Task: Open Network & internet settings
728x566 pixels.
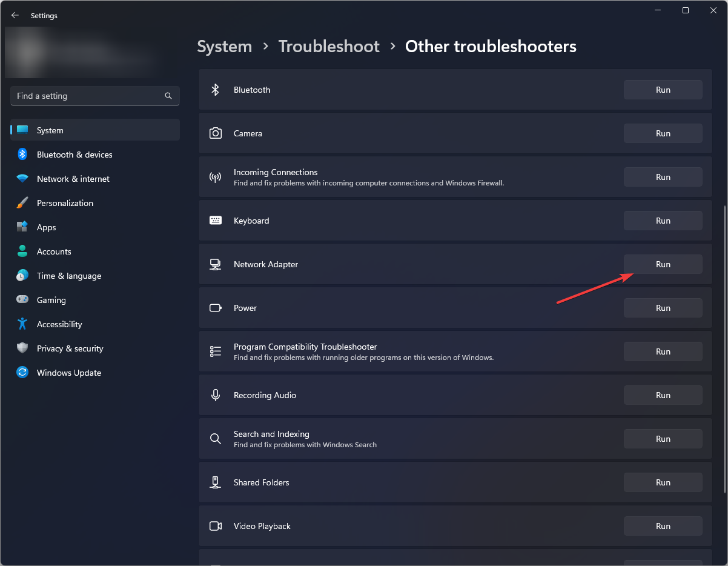Action: pyautogui.click(x=73, y=179)
